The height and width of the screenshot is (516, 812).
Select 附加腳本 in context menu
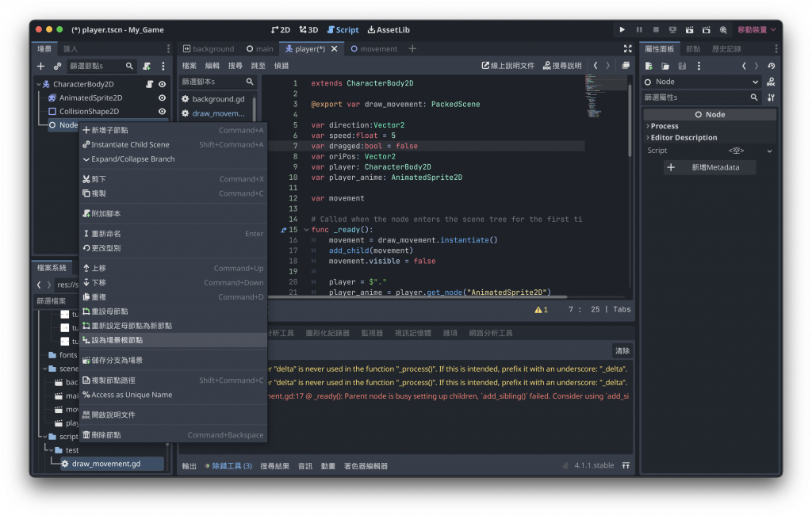tap(173, 214)
